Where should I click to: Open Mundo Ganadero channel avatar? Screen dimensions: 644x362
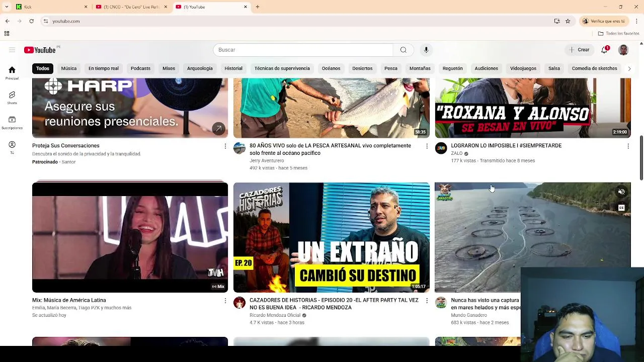pos(441,303)
